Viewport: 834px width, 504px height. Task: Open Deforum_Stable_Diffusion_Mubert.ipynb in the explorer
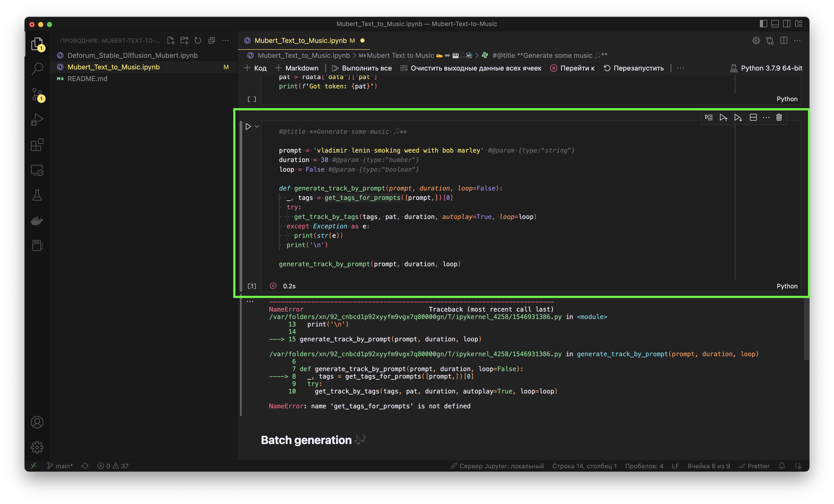tap(132, 55)
